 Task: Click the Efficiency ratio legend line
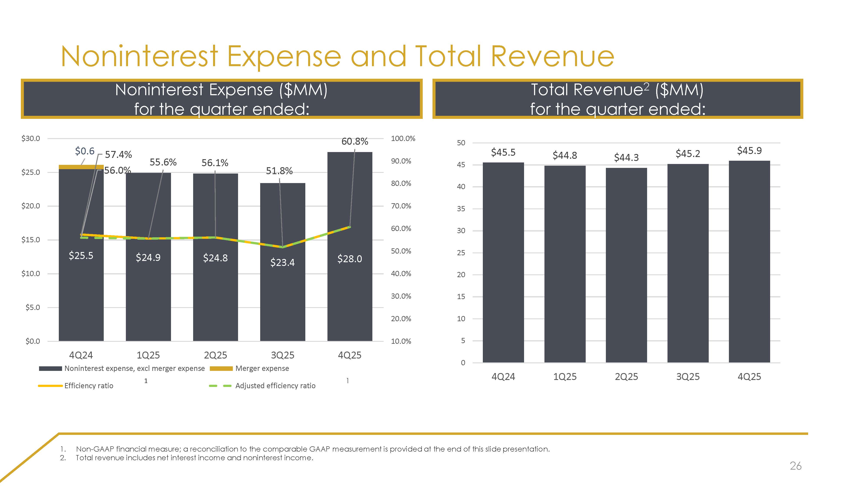click(50, 386)
